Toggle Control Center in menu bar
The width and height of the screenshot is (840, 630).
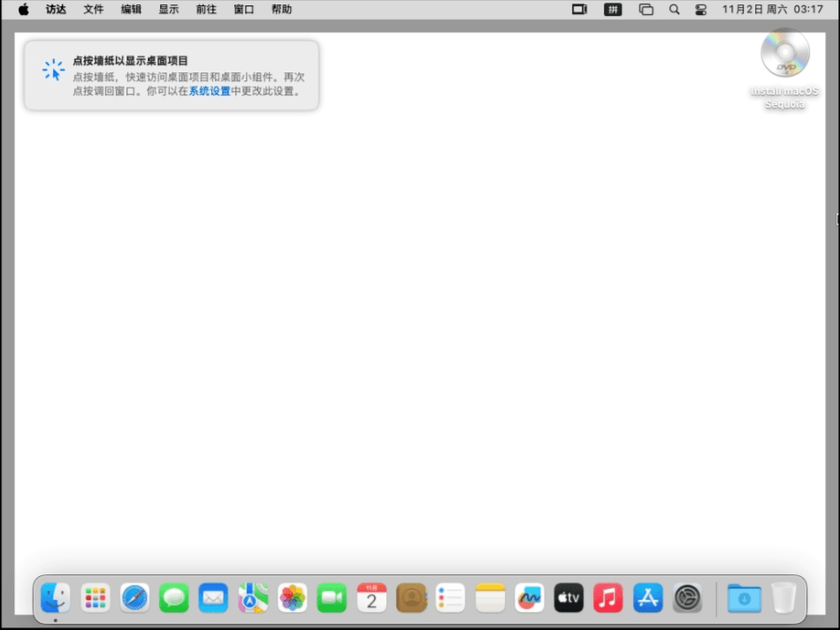(x=701, y=10)
